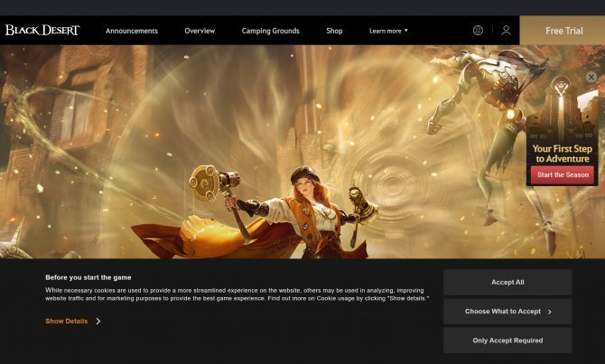This screenshot has width=605, height=364.
Task: Select Only Accept Required cookies
Action: coord(507,341)
